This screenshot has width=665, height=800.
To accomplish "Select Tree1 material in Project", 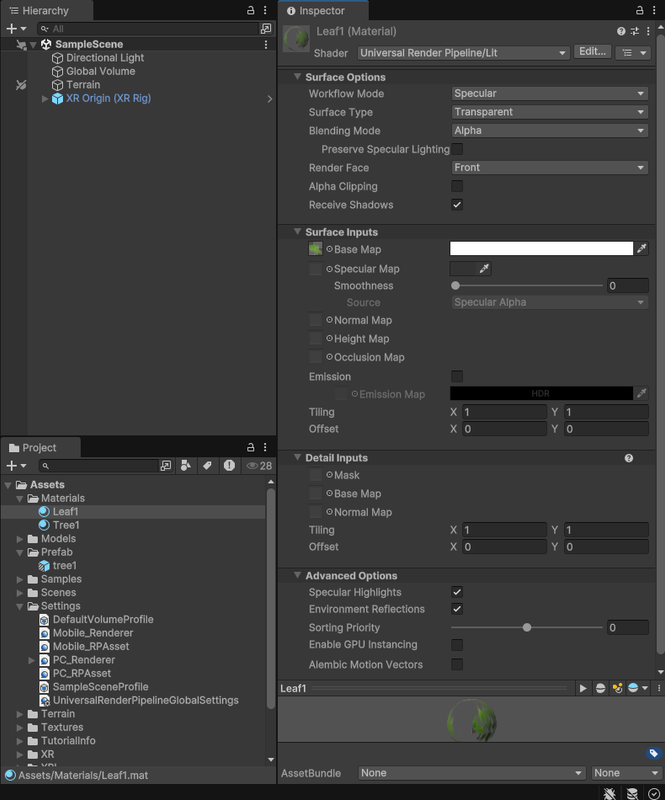I will [66, 525].
